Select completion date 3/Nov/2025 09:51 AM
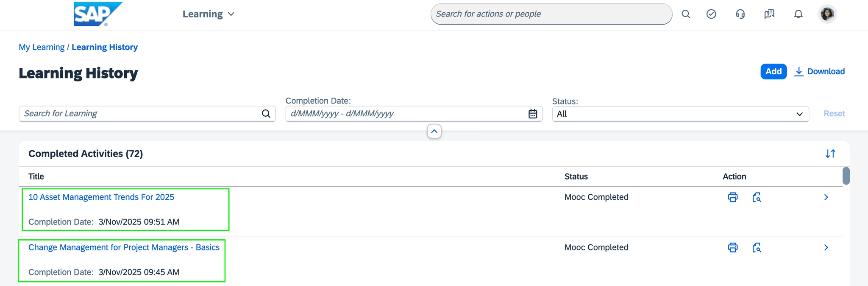The height and width of the screenshot is (286, 868). pyautogui.click(x=139, y=222)
